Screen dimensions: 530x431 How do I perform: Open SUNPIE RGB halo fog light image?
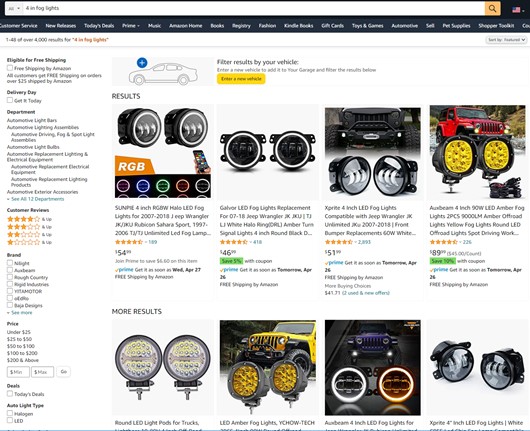[x=163, y=152]
